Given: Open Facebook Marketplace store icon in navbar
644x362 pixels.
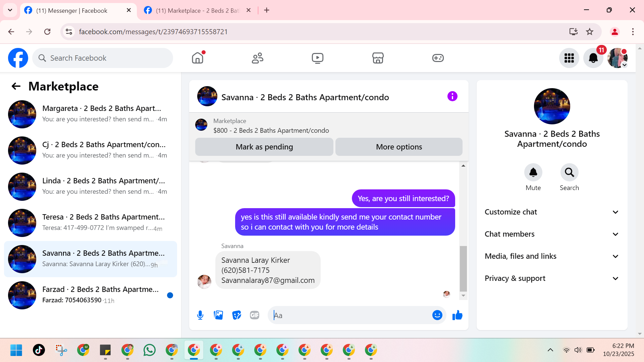Looking at the screenshot, I should coord(378,58).
